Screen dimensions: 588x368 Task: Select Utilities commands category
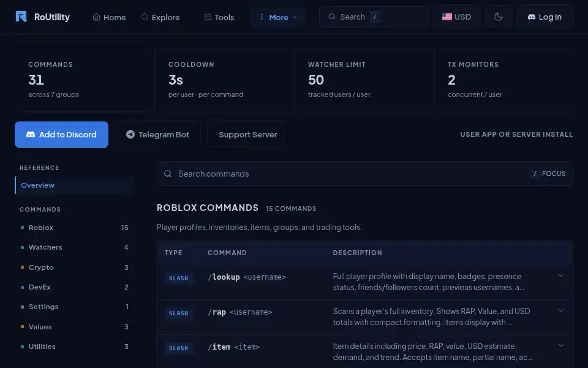click(74, 347)
